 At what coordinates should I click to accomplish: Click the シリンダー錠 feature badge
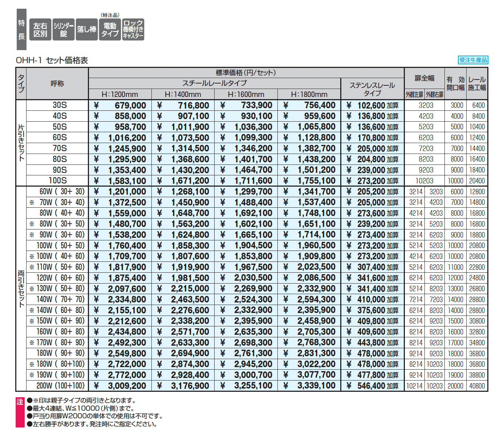click(64, 29)
